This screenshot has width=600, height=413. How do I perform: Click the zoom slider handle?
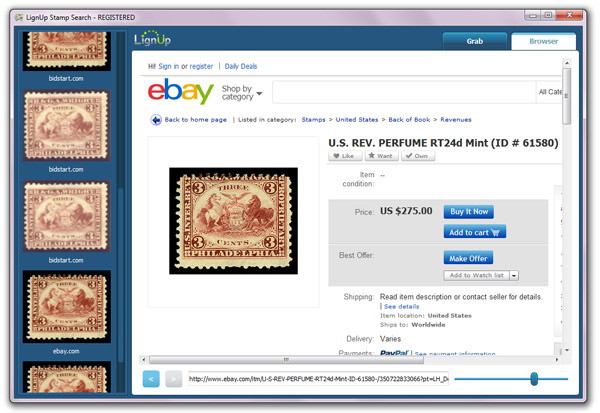pos(534,379)
